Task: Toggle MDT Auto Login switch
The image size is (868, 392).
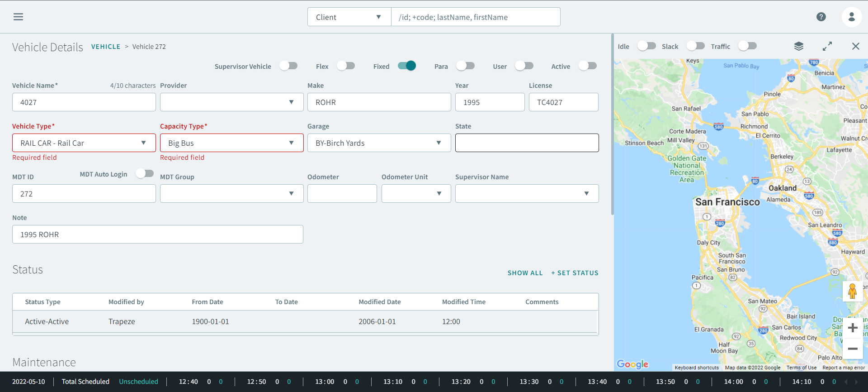Action: [145, 174]
